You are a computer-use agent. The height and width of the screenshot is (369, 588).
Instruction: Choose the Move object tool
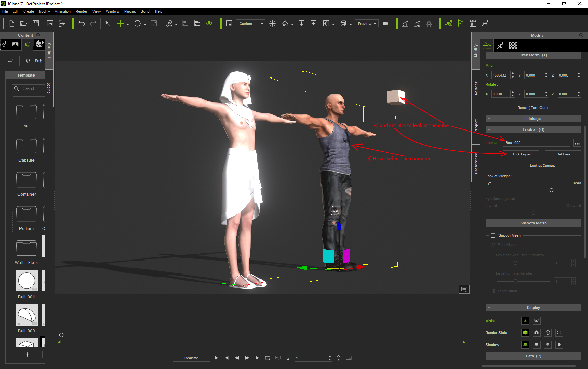coord(120,24)
